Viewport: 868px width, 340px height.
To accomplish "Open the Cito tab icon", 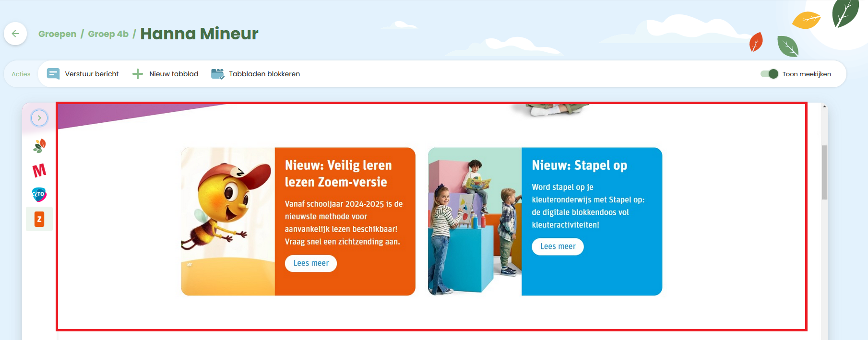I will [39, 194].
